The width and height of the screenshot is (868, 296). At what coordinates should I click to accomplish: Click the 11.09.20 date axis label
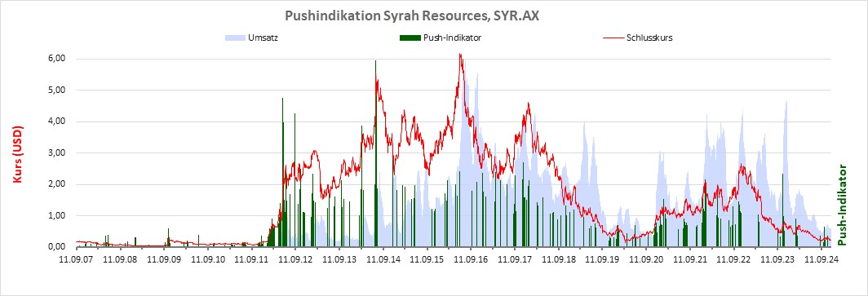645,258
